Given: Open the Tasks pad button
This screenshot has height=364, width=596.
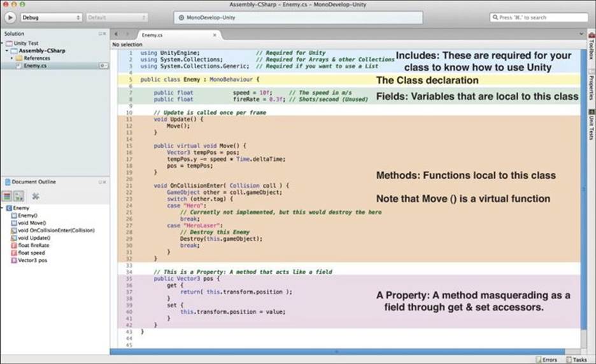Looking at the screenshot, I should click(576, 360).
